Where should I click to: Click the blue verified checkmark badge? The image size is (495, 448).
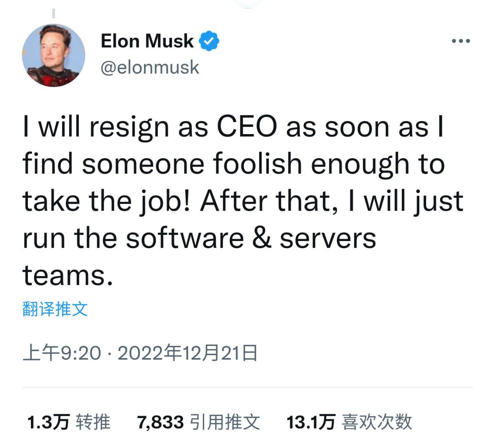[x=209, y=41]
